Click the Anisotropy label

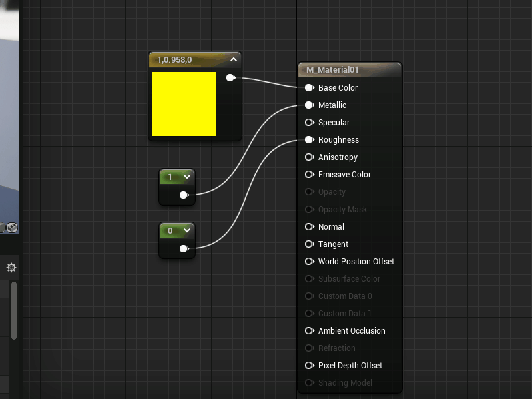click(x=338, y=157)
